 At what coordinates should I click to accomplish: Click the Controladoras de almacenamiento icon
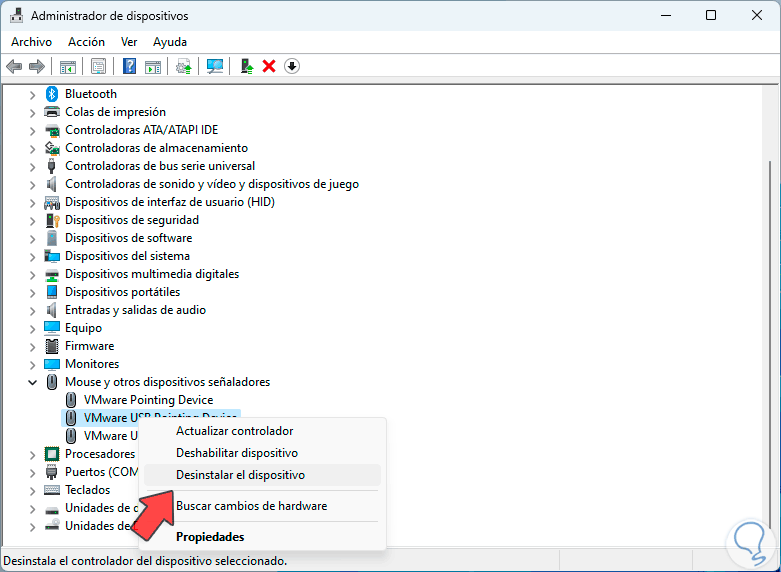point(52,148)
